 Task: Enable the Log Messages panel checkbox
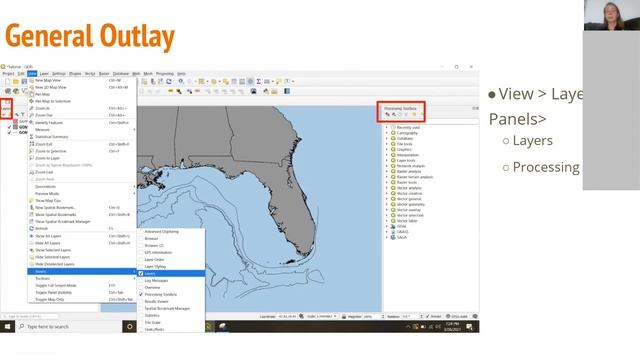(x=141, y=280)
